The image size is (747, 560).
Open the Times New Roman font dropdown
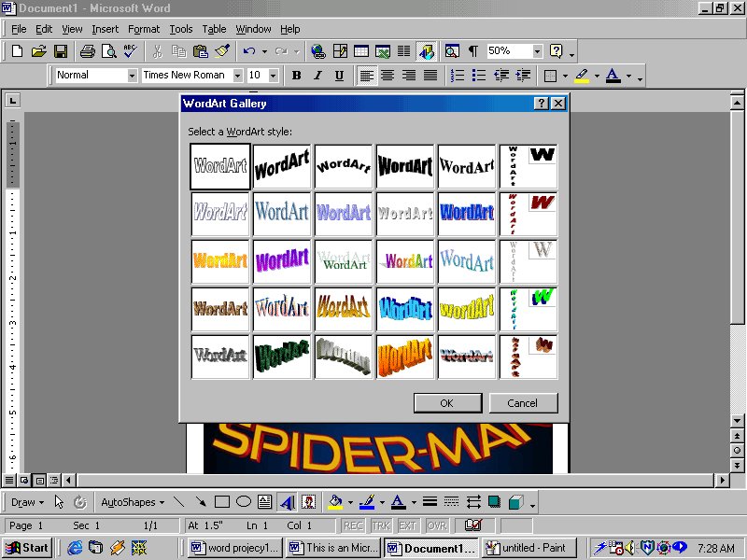(x=237, y=76)
